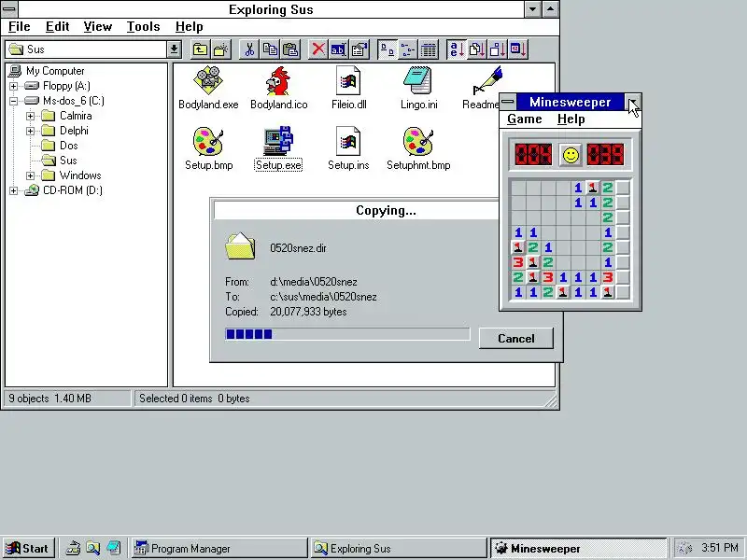Open the View menu
Image resolution: width=747 pixels, height=560 pixels.
[98, 27]
